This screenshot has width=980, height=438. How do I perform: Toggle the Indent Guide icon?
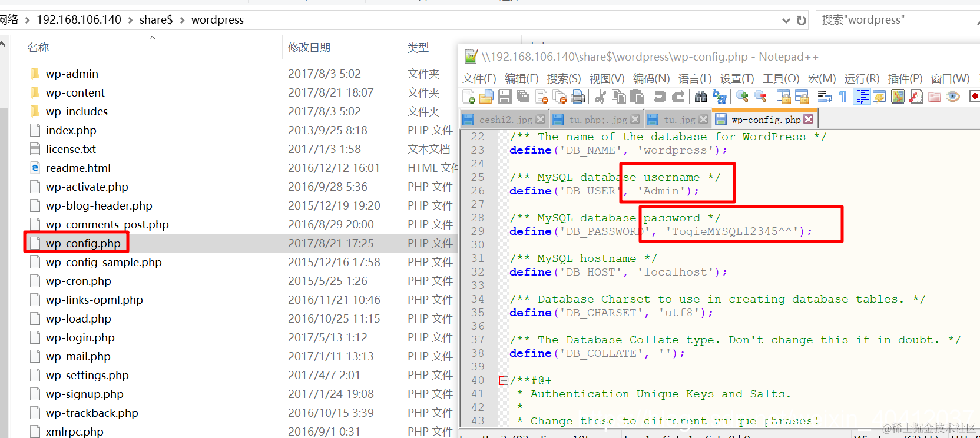click(863, 97)
